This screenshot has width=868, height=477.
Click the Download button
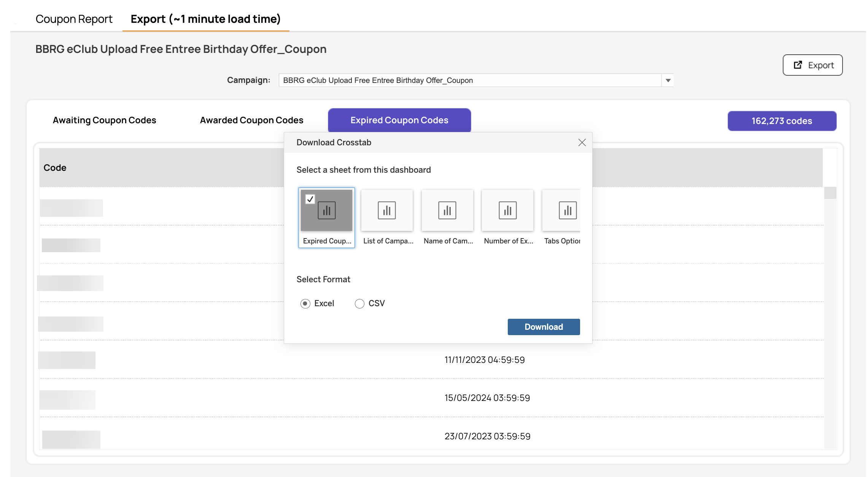[x=544, y=327]
